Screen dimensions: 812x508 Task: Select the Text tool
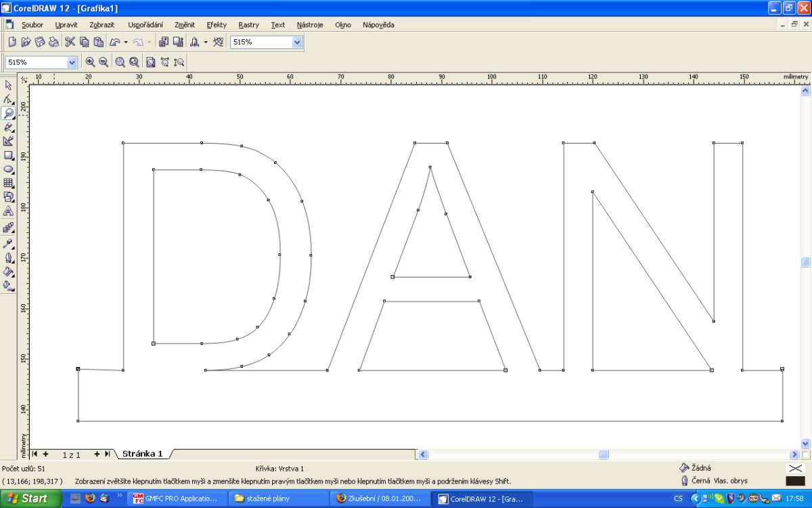coord(9,211)
